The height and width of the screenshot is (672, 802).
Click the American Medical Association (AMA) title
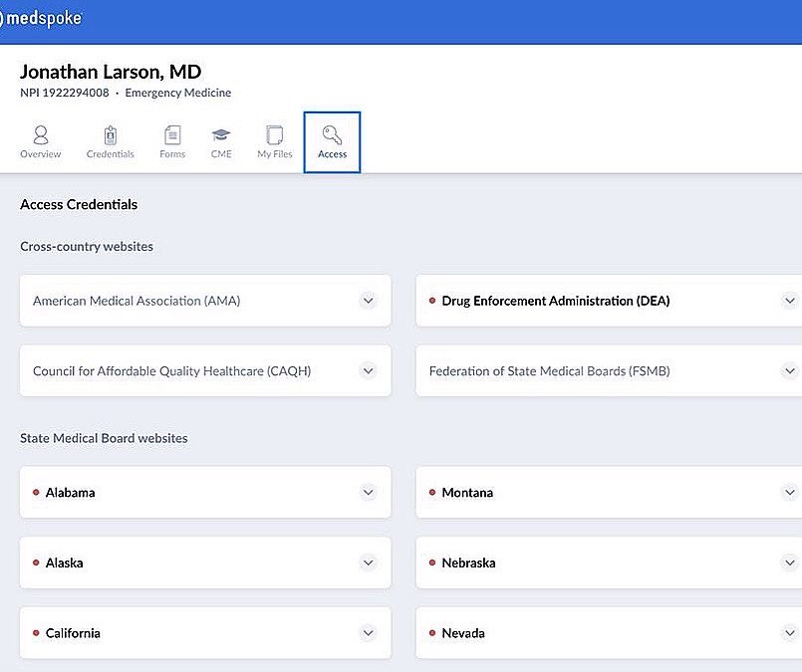coord(136,301)
